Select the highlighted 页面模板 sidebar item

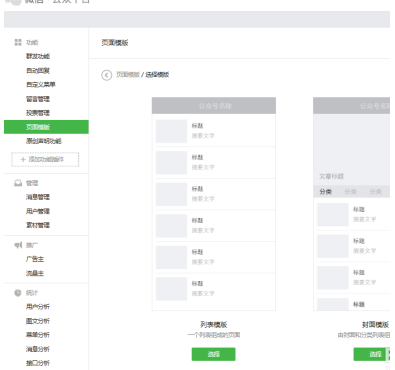tap(46, 127)
